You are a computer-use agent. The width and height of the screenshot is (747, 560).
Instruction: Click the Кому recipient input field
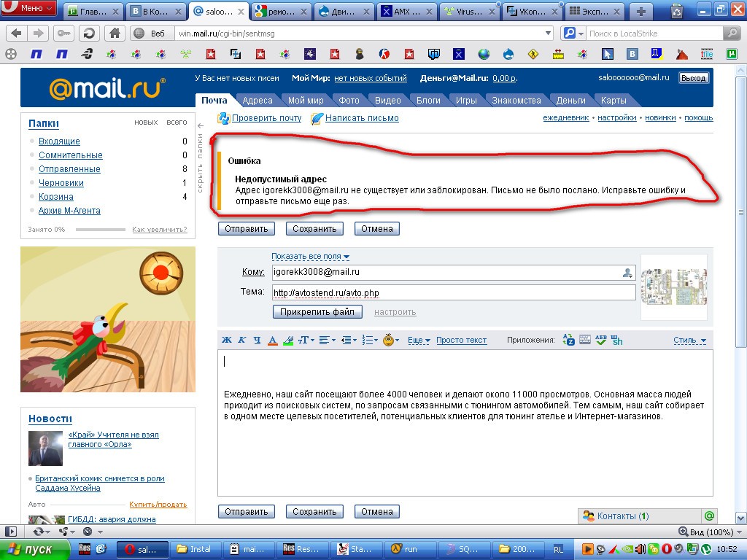pos(454,273)
